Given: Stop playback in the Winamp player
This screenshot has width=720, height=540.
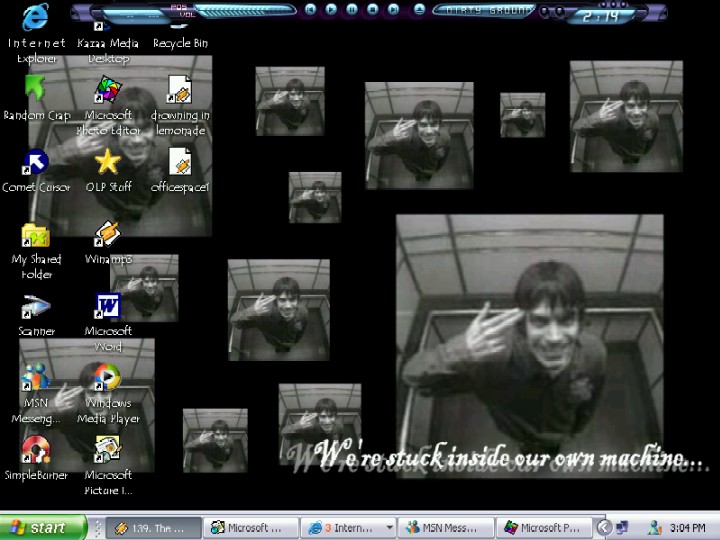Looking at the screenshot, I should point(373,9).
